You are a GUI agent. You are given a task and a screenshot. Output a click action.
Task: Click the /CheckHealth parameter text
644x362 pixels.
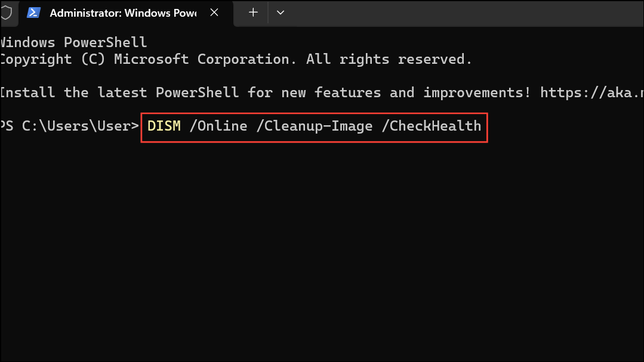click(432, 126)
